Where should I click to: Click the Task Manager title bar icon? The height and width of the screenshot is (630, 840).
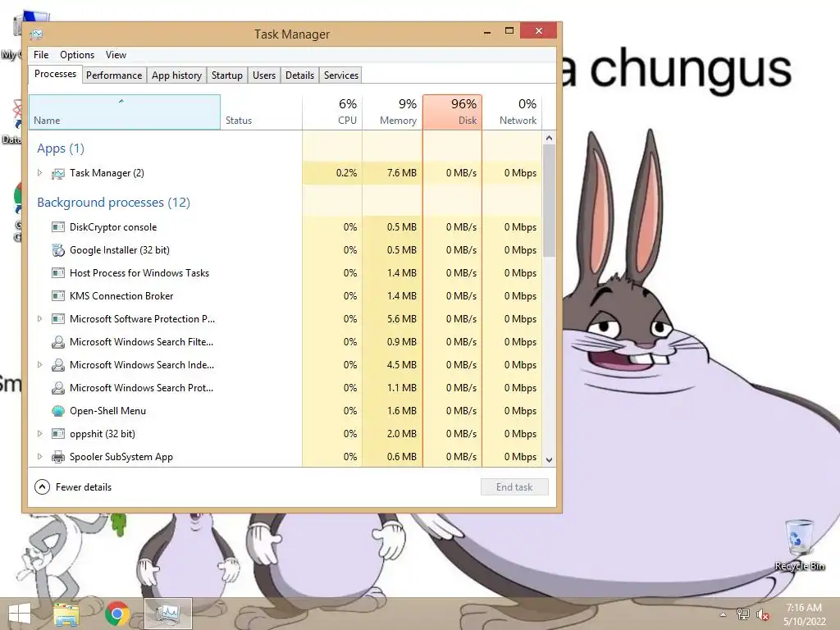(x=36, y=34)
